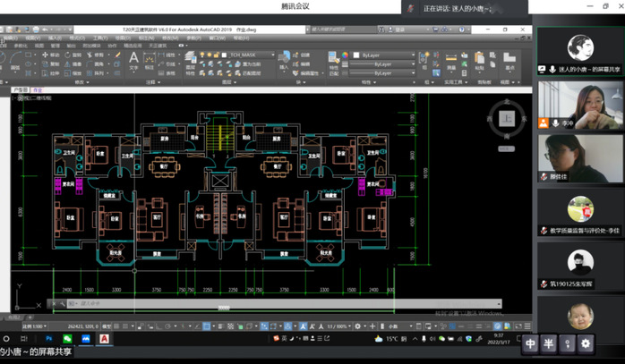Toggle the 中 input mode button
This screenshot has width=625, height=364.
(530, 343)
